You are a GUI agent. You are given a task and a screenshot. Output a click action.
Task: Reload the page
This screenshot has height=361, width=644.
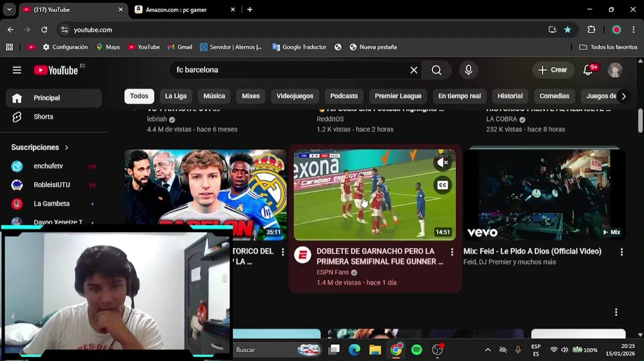(x=44, y=30)
